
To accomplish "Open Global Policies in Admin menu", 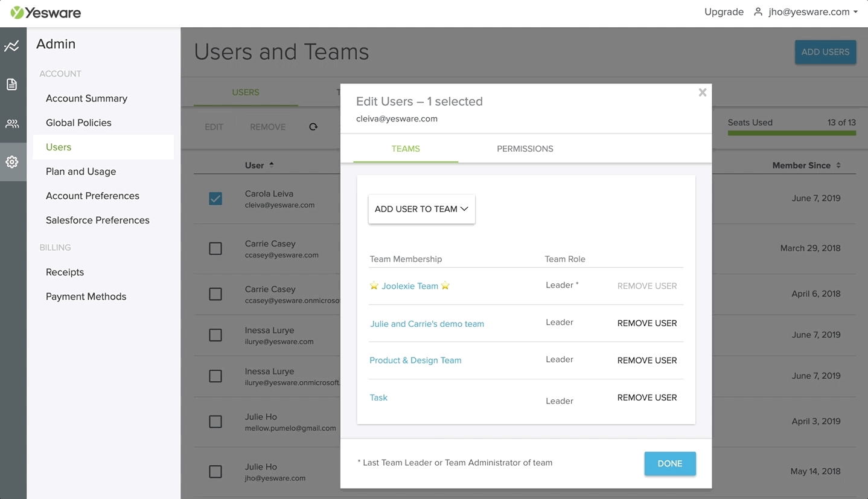I will click(x=78, y=123).
